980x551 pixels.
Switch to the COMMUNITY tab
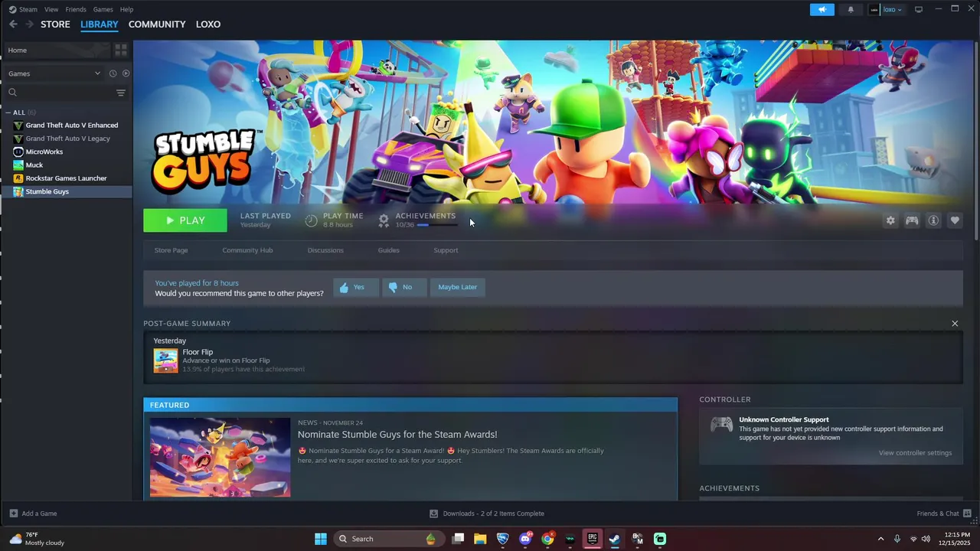[157, 24]
